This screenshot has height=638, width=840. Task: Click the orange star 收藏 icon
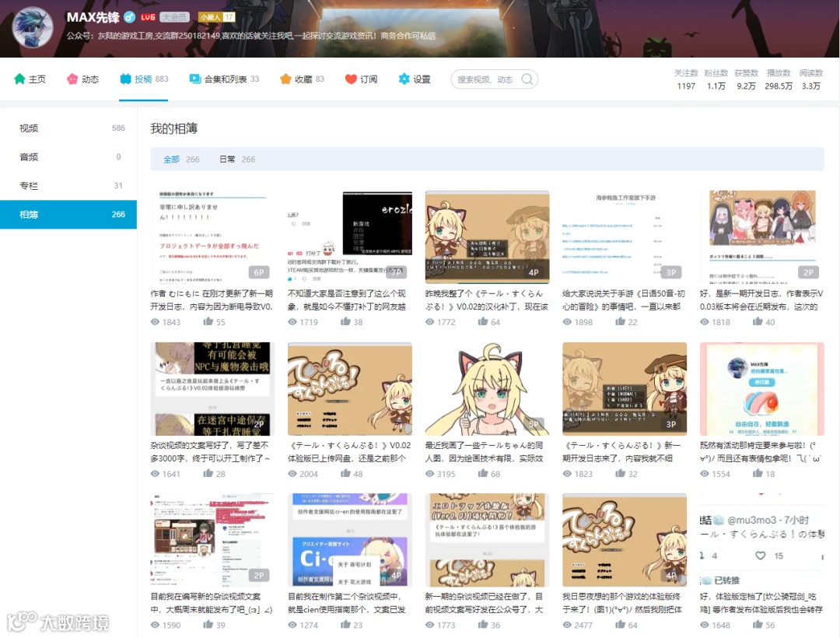click(x=285, y=79)
